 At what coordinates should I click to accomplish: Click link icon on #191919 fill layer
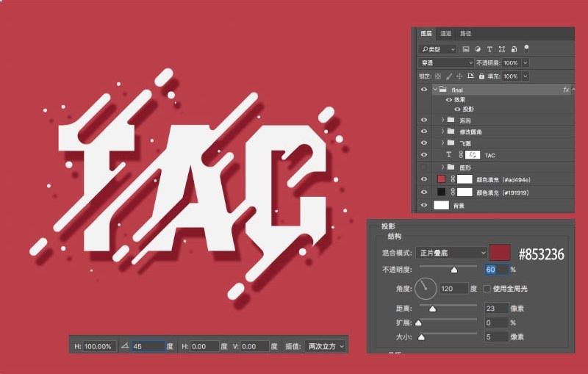click(453, 192)
